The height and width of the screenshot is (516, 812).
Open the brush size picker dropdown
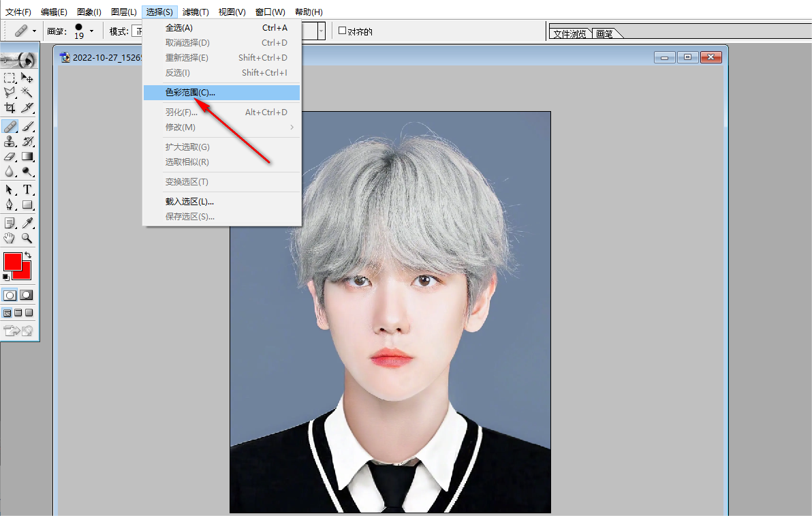pyautogui.click(x=92, y=31)
